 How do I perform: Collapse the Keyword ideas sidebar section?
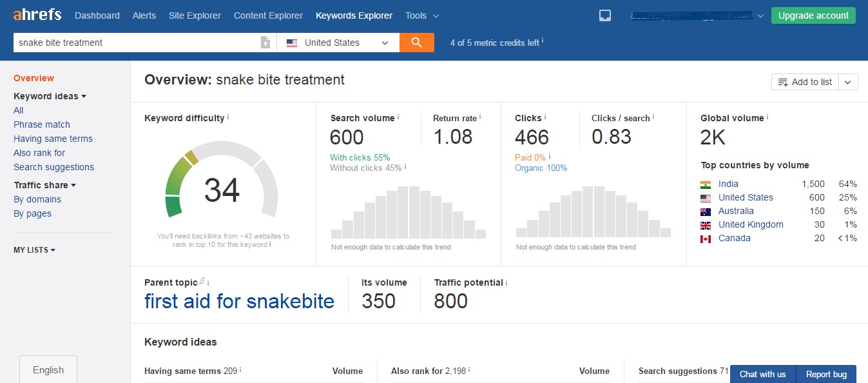click(50, 96)
